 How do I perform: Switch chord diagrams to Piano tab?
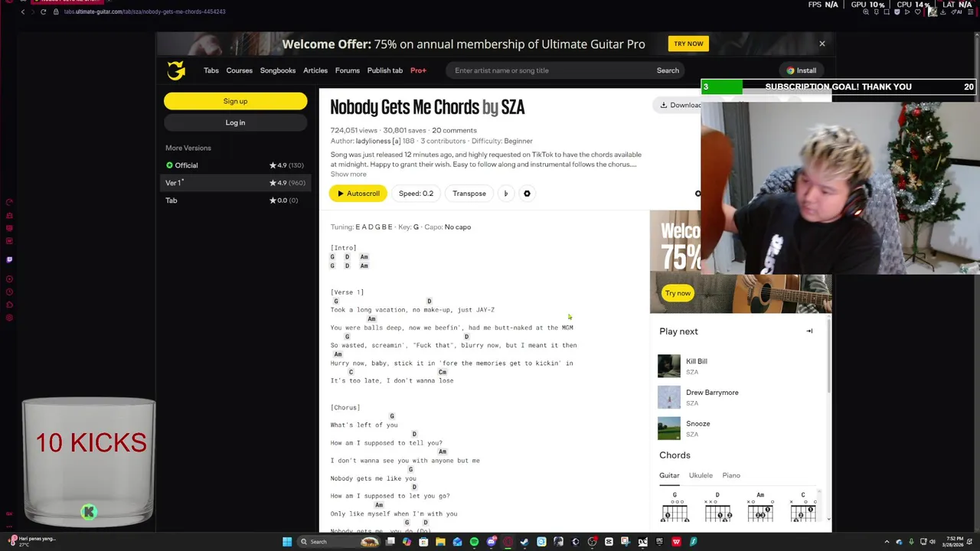[731, 475]
